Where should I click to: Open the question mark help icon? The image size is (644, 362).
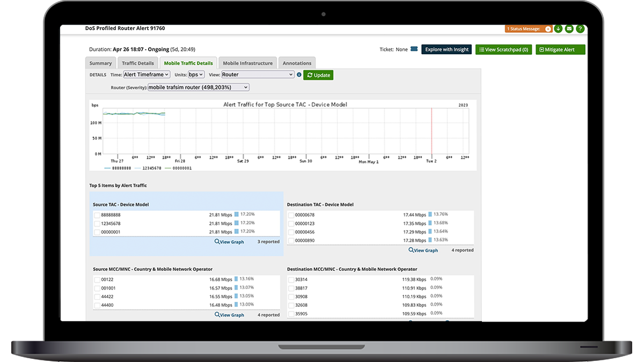tap(580, 29)
